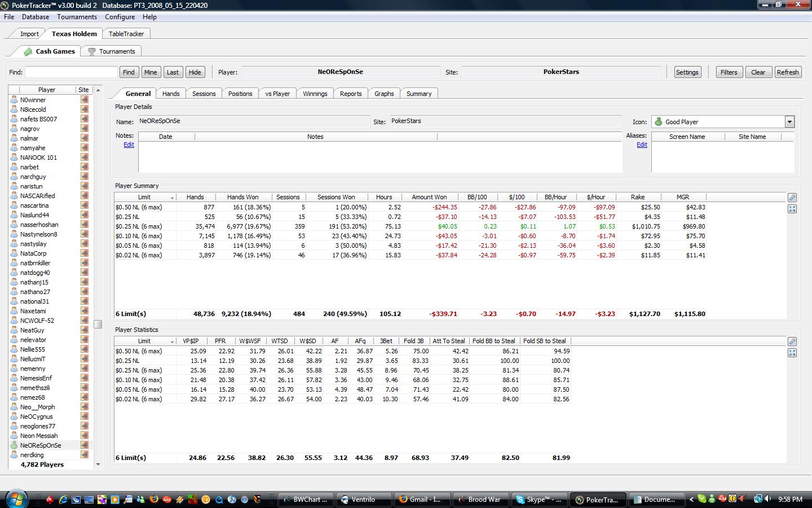Select player NANOOK 101 in the list

point(38,157)
